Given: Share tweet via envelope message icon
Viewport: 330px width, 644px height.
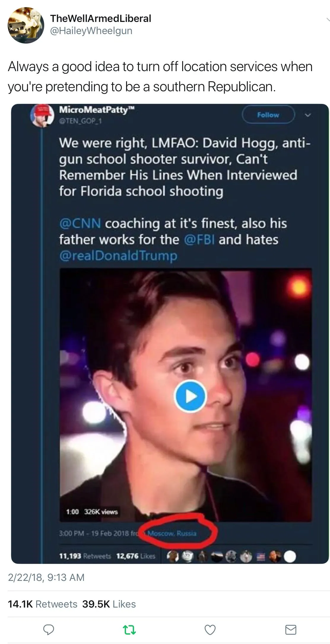Looking at the screenshot, I should pyautogui.click(x=291, y=629).
